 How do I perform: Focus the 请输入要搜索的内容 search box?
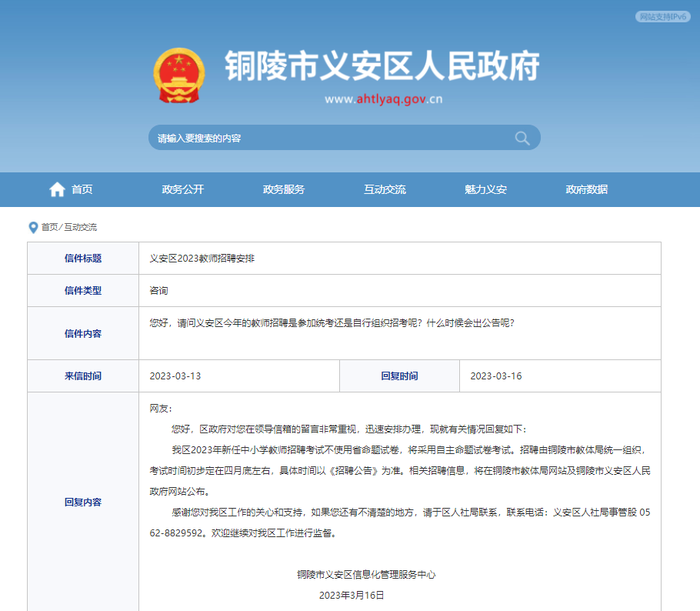(331, 139)
